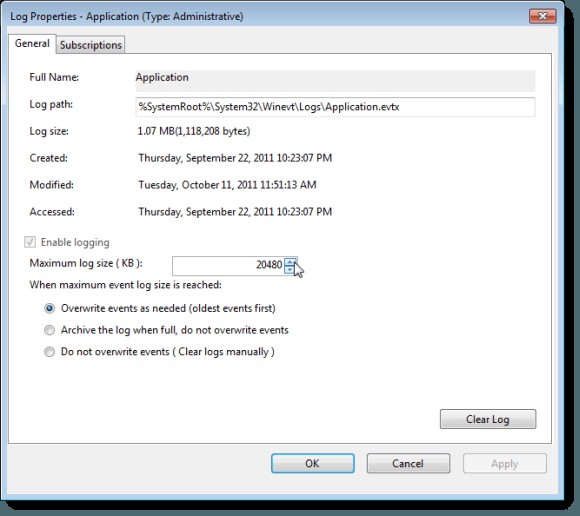Close the Log Properties dialog
The width and height of the screenshot is (580, 516).
click(x=543, y=16)
